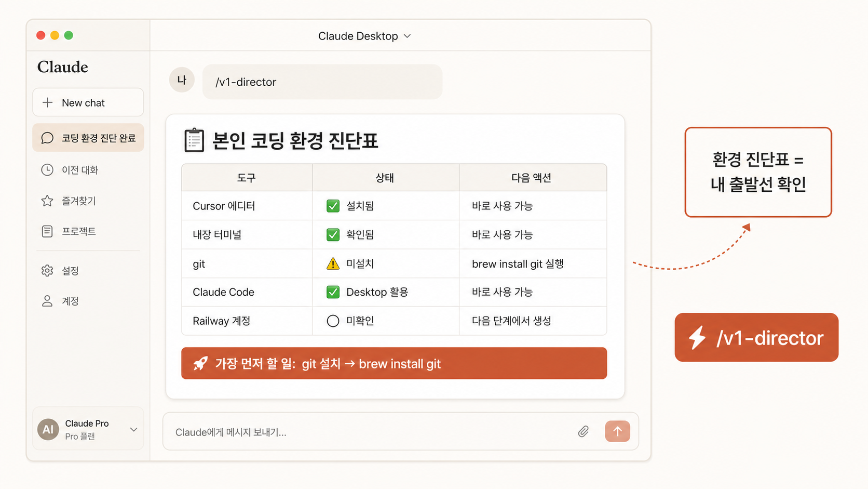Click 바로 사용 가능 in the 내장 터미널 row
This screenshot has width=868, height=489.
pyautogui.click(x=502, y=235)
